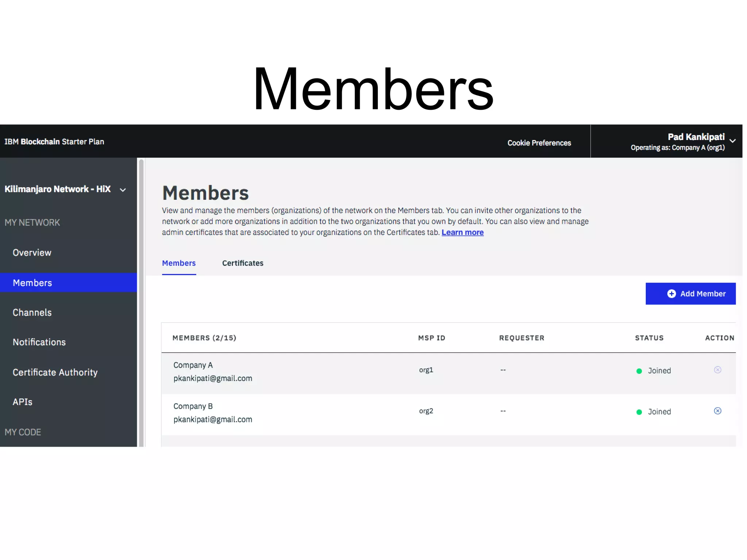
Task: Click the email under Company B
Action: click(213, 420)
